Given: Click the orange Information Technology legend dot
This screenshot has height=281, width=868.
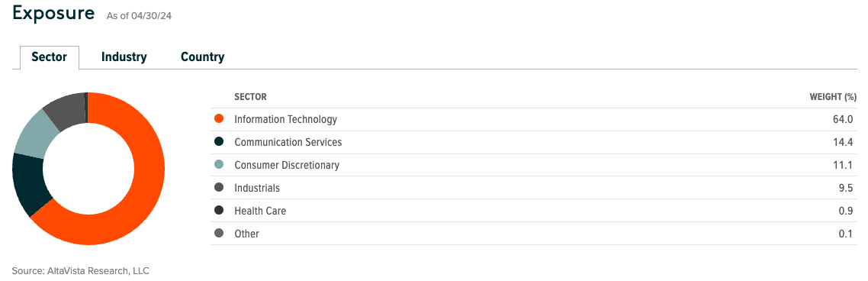Looking at the screenshot, I should pyautogui.click(x=219, y=119).
